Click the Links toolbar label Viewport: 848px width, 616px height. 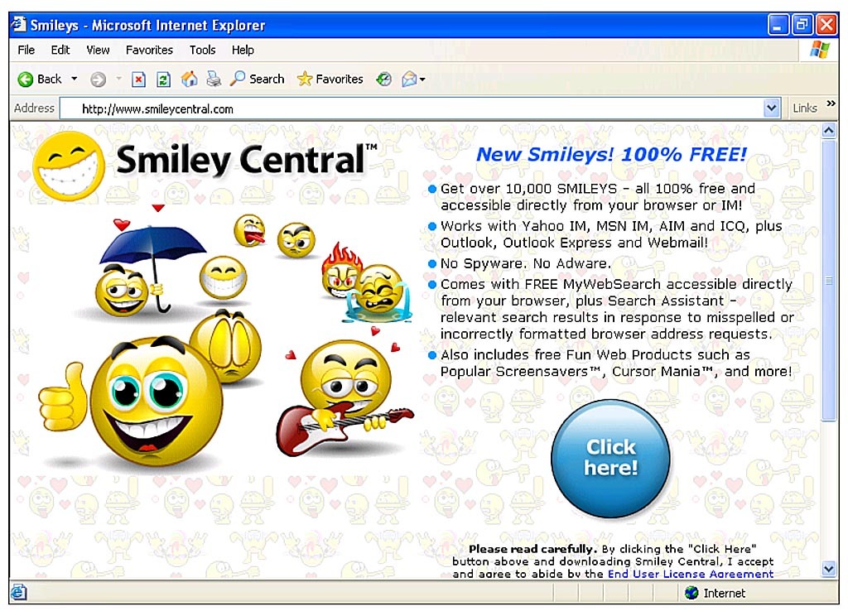click(805, 108)
